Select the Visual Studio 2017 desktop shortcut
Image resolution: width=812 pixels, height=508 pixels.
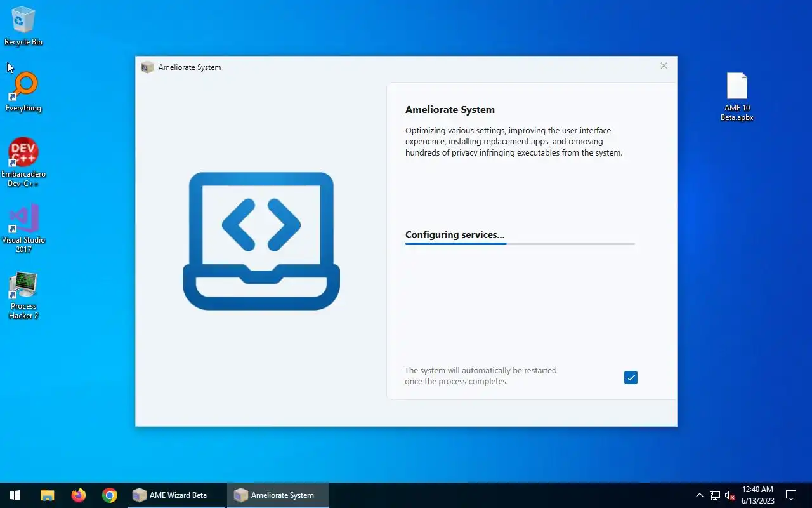pos(23,229)
